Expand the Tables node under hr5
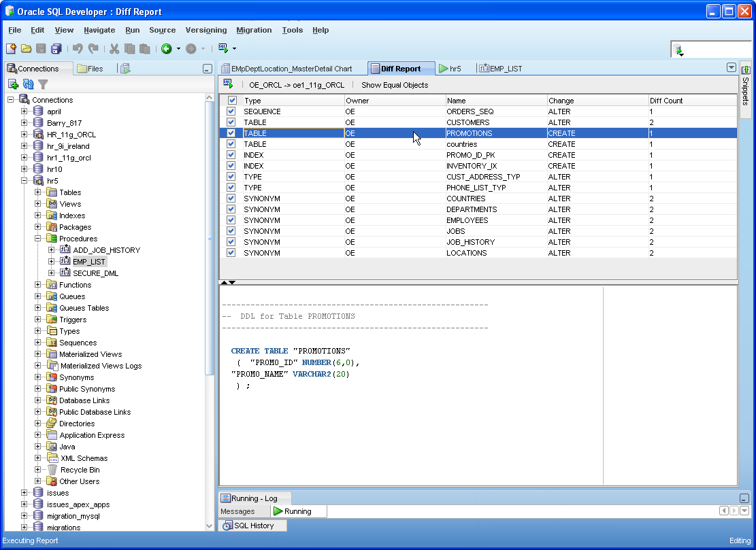 click(x=38, y=192)
